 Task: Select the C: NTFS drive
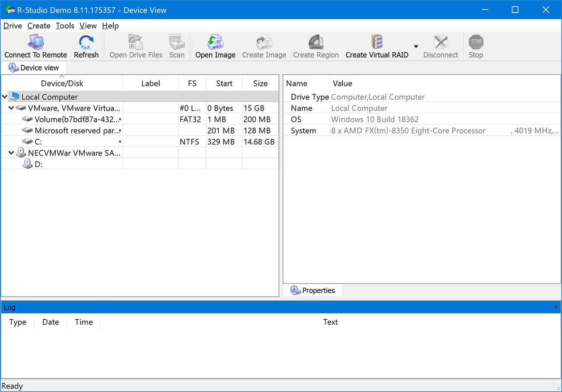pyautogui.click(x=38, y=142)
